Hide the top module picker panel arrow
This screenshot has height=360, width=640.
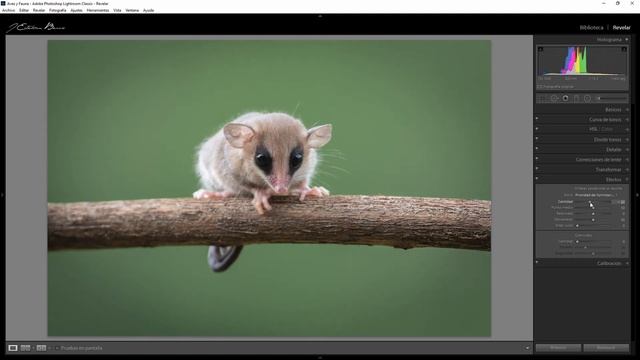tap(320, 16)
